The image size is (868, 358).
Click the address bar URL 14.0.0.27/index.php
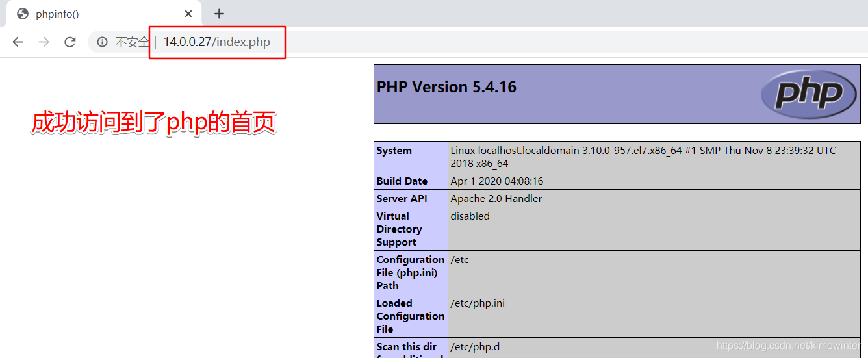point(216,42)
